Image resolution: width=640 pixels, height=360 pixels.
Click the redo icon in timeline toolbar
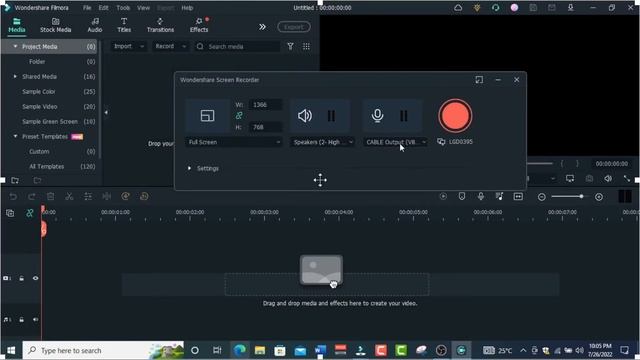coord(31,196)
